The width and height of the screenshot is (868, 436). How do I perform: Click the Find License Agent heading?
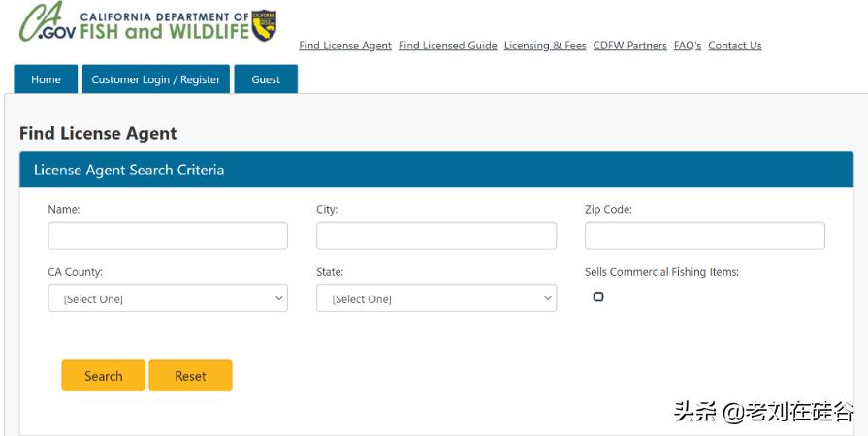coord(98,134)
